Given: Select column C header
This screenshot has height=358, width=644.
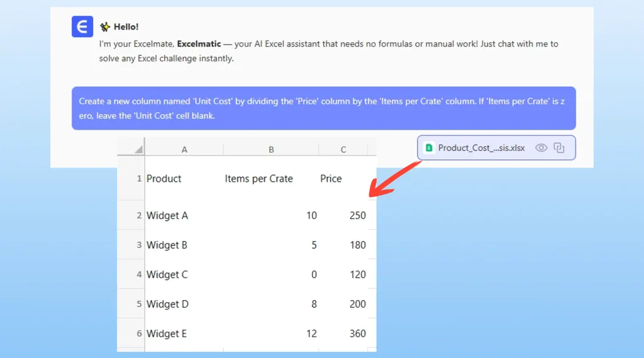Looking at the screenshot, I should pyautogui.click(x=343, y=150).
